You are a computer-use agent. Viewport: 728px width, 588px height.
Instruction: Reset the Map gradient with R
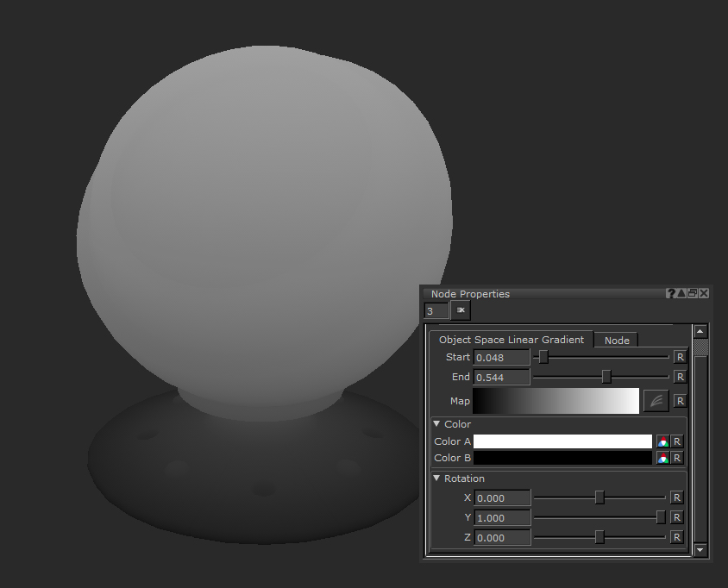(680, 401)
